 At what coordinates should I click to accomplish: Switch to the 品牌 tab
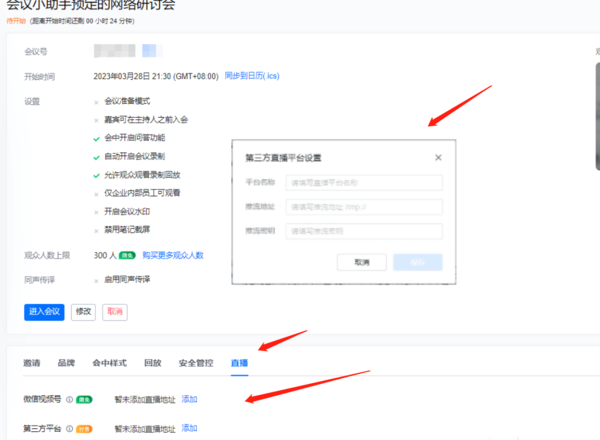pyautogui.click(x=66, y=363)
